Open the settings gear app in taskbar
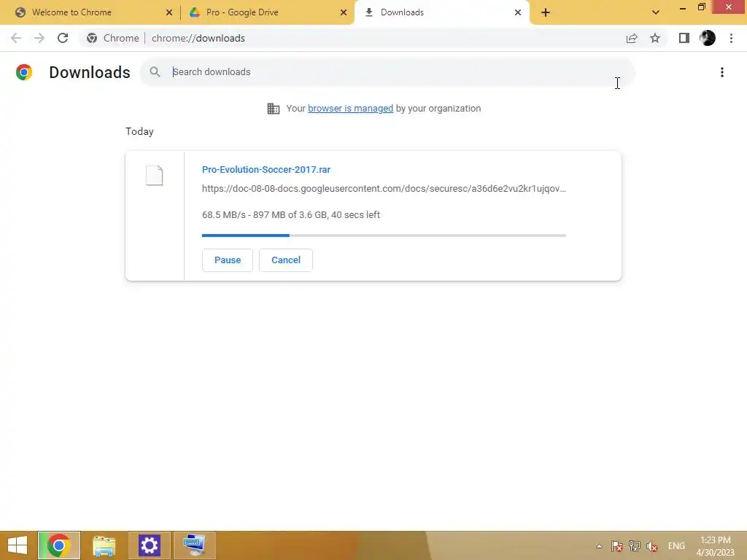Screen dimensions: 747x560 coord(149,545)
